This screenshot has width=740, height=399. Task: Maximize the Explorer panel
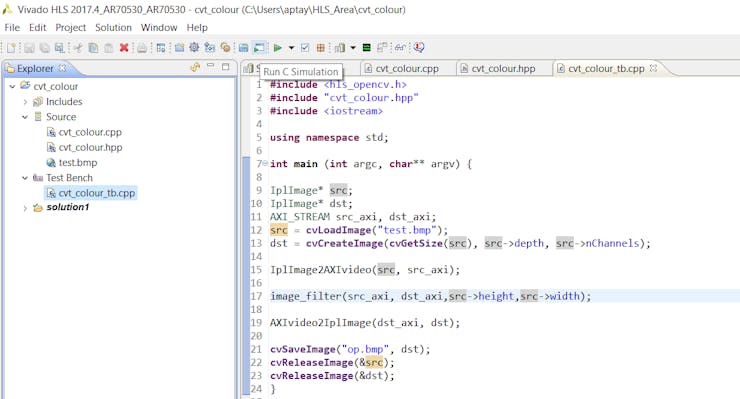tap(226, 67)
